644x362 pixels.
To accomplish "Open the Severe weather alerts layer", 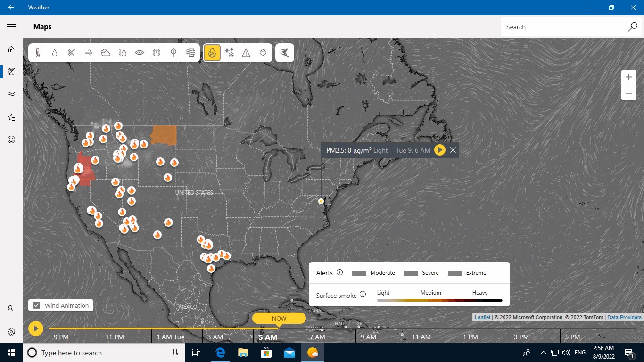I will tap(246, 52).
